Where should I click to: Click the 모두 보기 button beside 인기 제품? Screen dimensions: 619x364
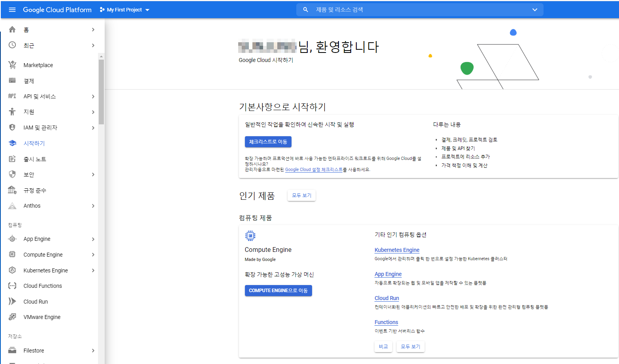[301, 195]
